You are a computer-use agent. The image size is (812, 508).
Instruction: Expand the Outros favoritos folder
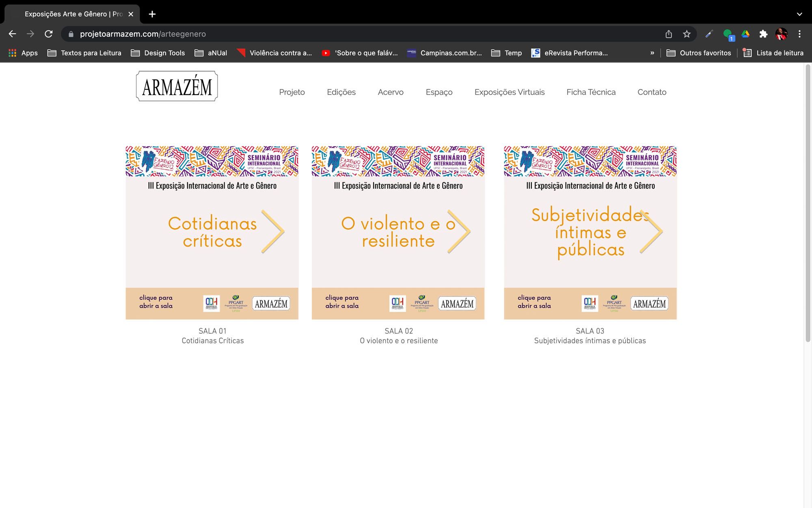(x=699, y=53)
